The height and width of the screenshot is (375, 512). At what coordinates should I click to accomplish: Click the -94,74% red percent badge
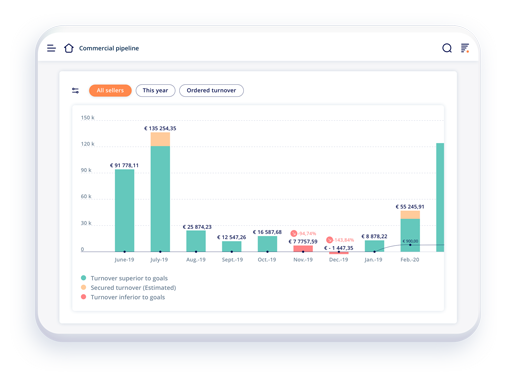pyautogui.click(x=303, y=233)
